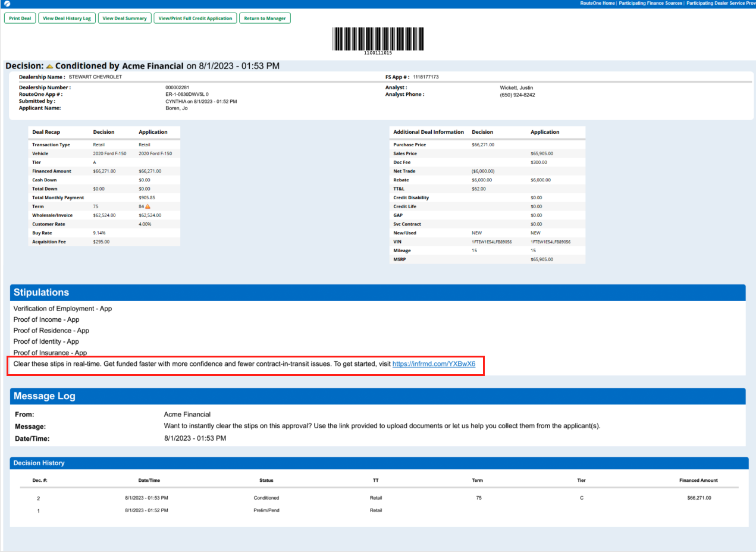756x552 pixels.
Task: Click the Conditioned triangle icon in Decision heading
Action: (50, 66)
